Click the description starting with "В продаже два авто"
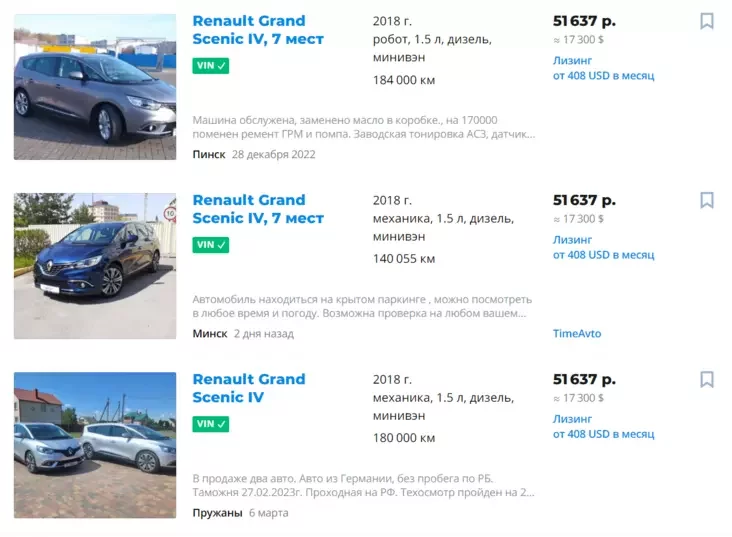This screenshot has width=732, height=537. point(363,485)
